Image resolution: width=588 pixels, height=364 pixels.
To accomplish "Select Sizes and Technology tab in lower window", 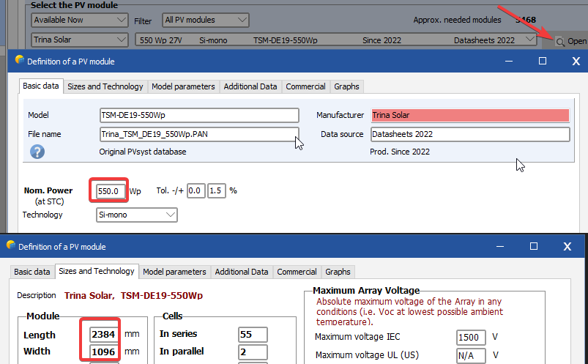I will click(97, 271).
